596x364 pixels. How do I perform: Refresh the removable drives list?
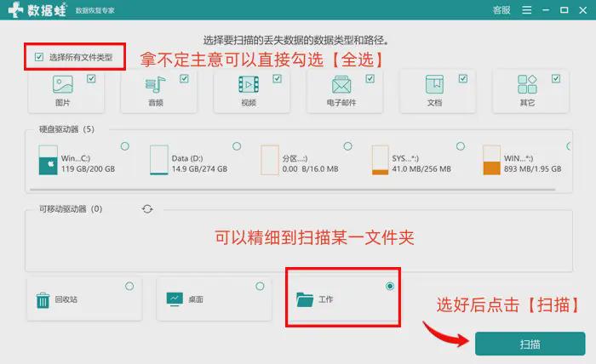147,208
